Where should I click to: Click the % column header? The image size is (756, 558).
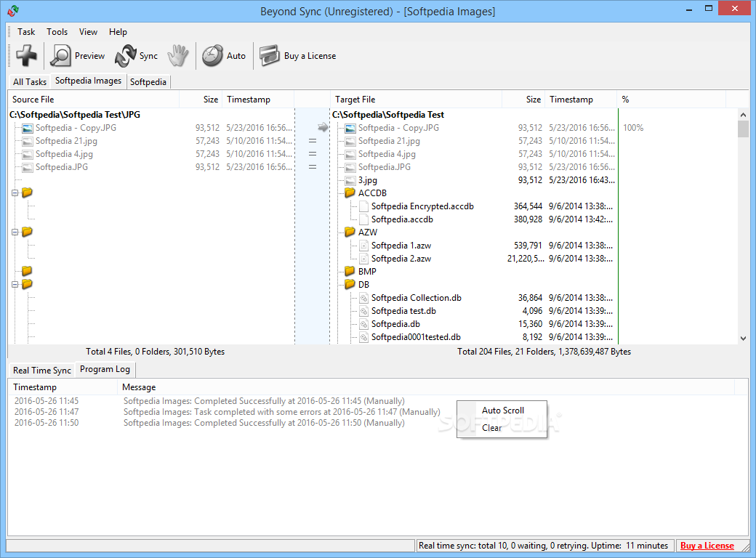point(671,100)
